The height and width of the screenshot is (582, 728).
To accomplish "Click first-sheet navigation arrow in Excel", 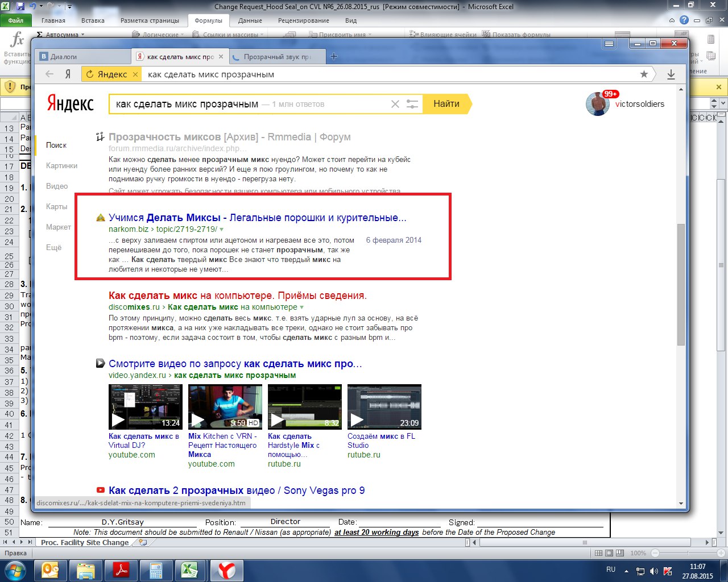I will pyautogui.click(x=5, y=543).
